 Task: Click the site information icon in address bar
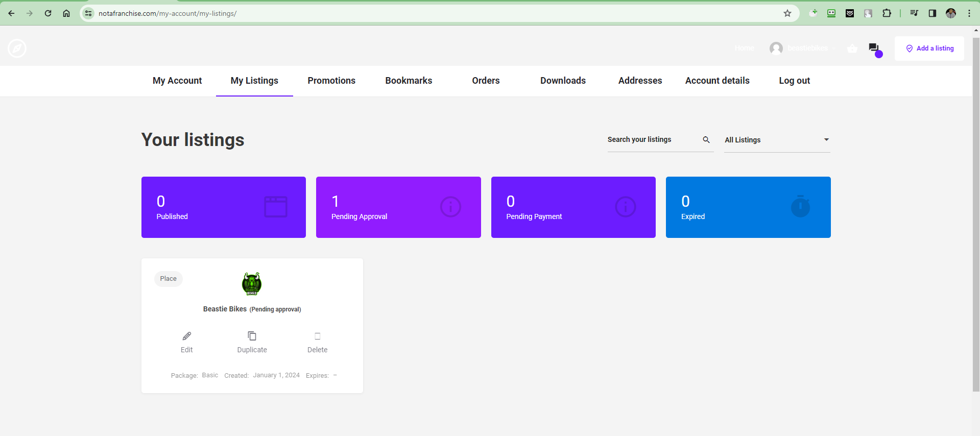tap(88, 13)
